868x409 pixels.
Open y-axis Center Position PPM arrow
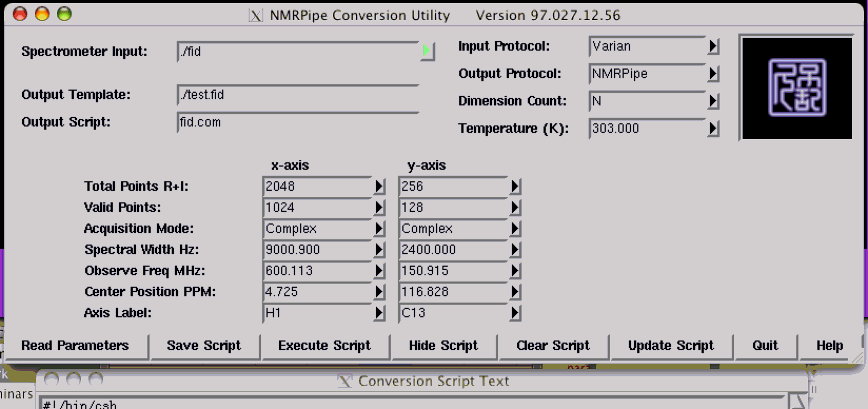click(515, 292)
